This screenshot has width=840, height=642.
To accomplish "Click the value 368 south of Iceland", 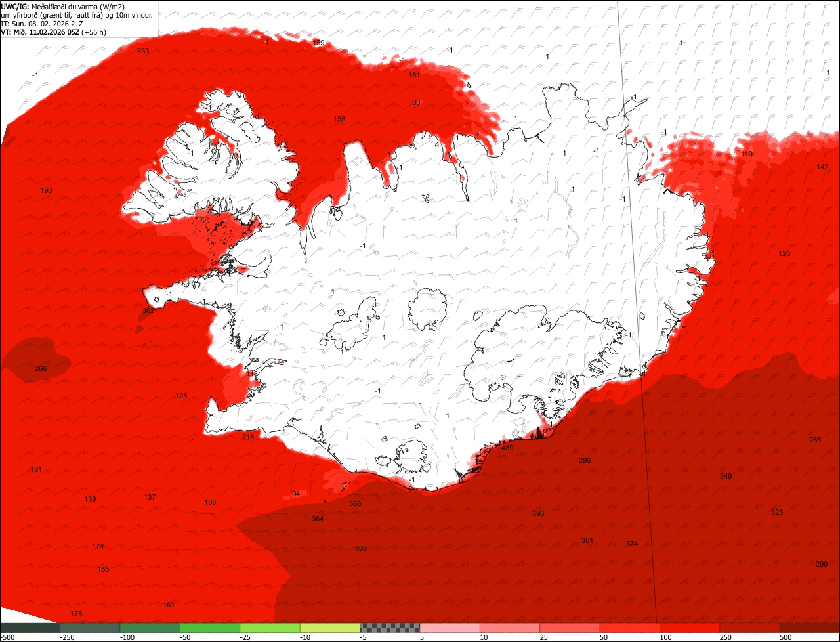I will (355, 503).
